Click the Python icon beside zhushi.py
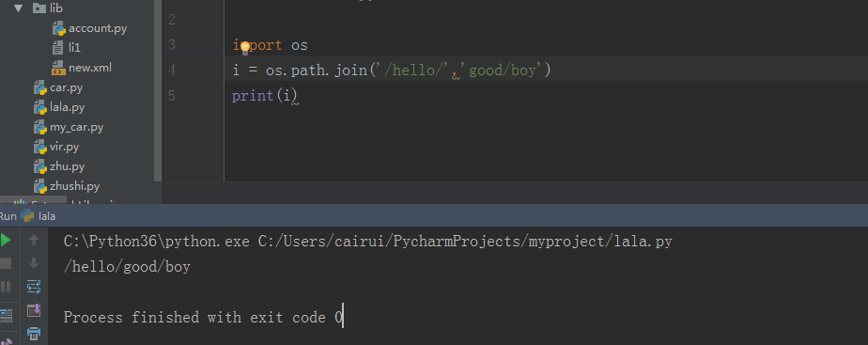Image resolution: width=868 pixels, height=345 pixels. point(39,187)
